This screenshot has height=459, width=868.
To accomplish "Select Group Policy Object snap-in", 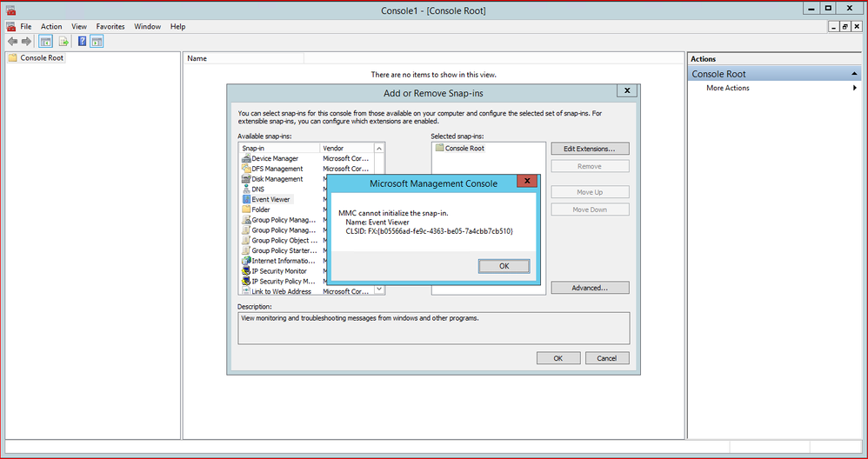I will (x=284, y=241).
